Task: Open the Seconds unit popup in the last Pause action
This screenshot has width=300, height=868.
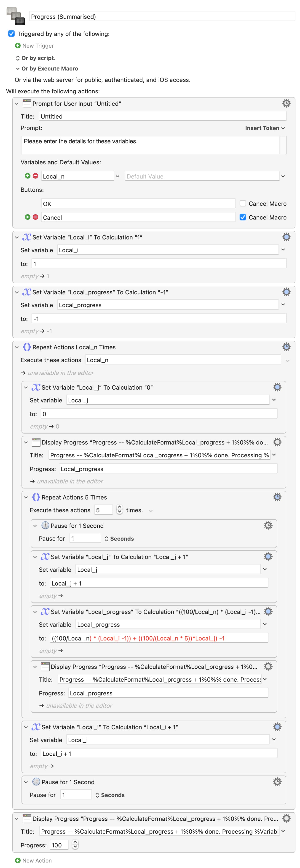Action: 110,795
